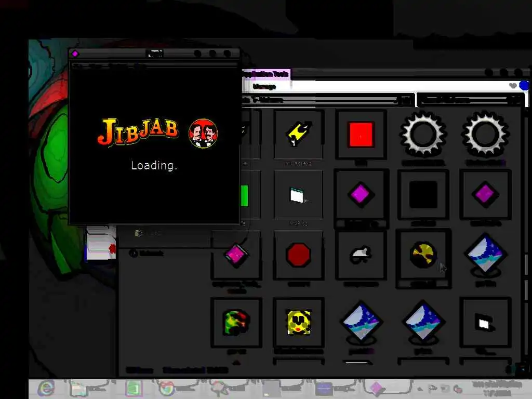Select the gear icon beside the red square
Screen dimensions: 532x399
click(x=423, y=135)
